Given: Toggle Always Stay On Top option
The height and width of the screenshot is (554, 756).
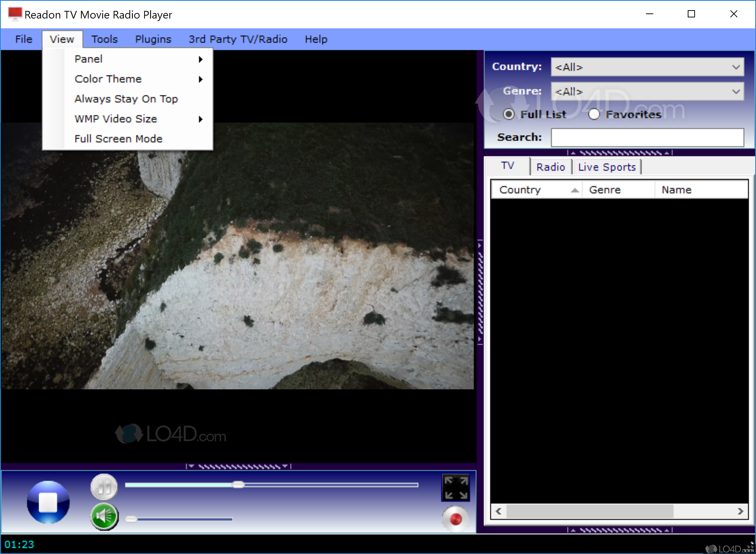Looking at the screenshot, I should 126,99.
